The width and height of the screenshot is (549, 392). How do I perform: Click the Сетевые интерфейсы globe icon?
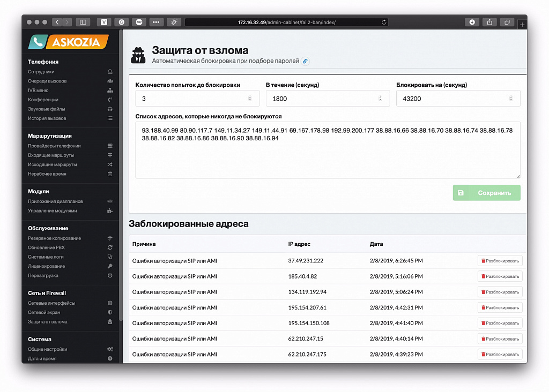point(110,303)
